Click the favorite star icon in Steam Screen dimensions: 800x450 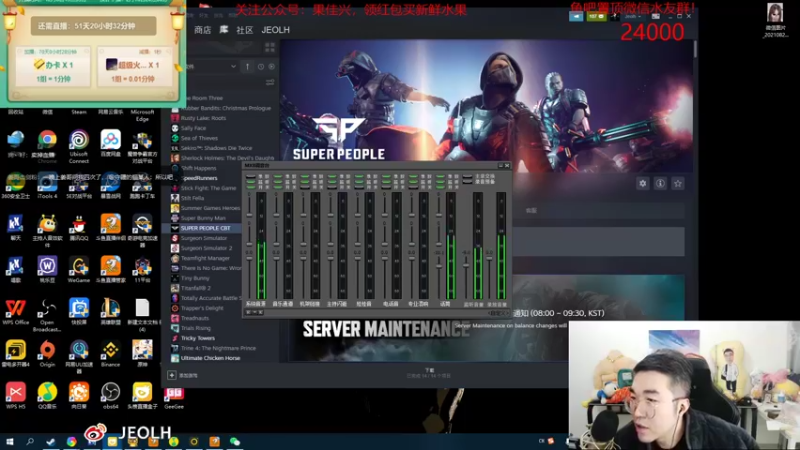pos(678,183)
